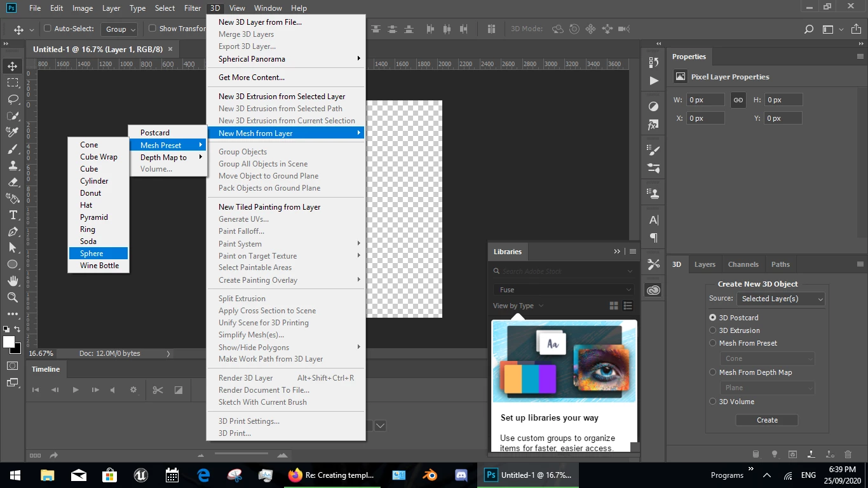Toggle link width and height icon
This screenshot has width=868, height=488.
pyautogui.click(x=738, y=100)
